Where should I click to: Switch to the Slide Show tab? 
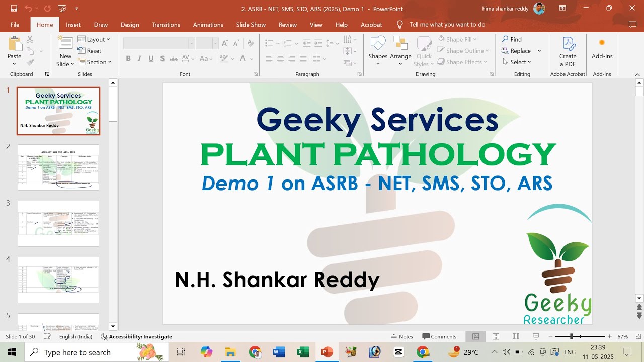251,25
